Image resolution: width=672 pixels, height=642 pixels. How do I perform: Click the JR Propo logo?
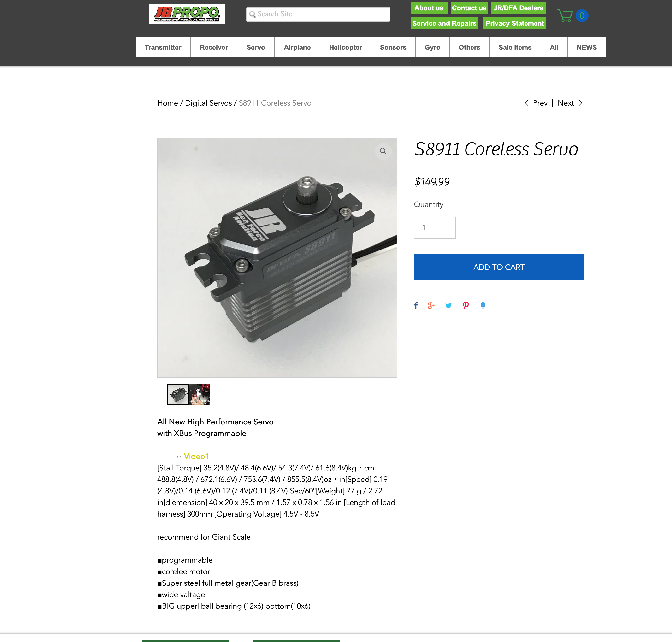187,14
